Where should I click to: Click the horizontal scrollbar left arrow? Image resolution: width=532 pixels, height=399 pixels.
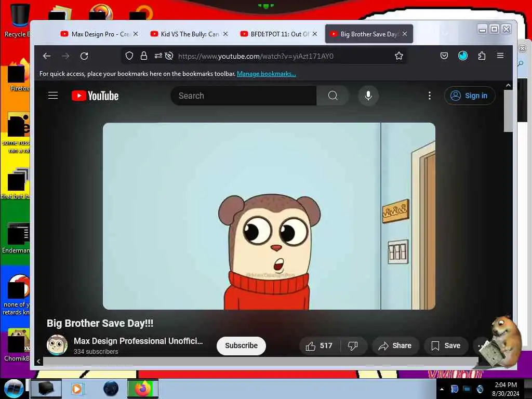coord(38,362)
